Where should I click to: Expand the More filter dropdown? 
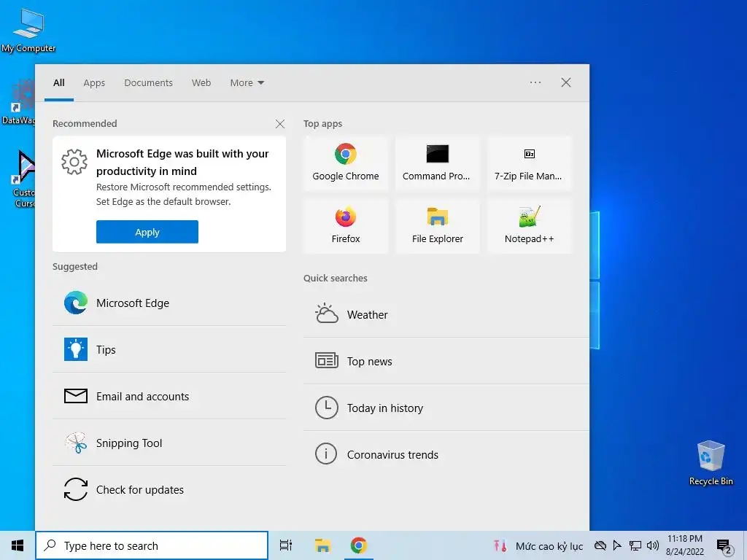coord(247,83)
